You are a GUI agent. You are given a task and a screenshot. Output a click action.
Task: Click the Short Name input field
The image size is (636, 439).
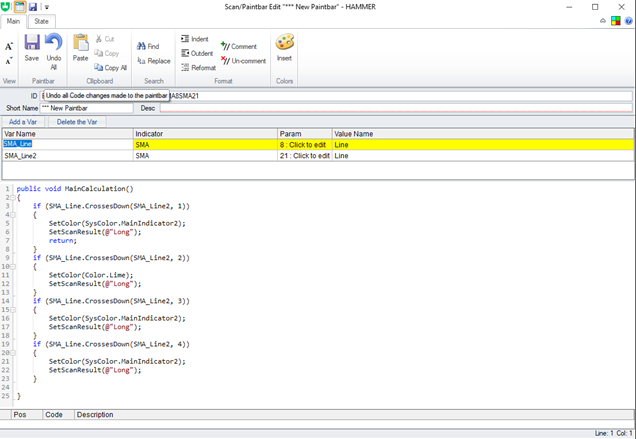point(86,108)
